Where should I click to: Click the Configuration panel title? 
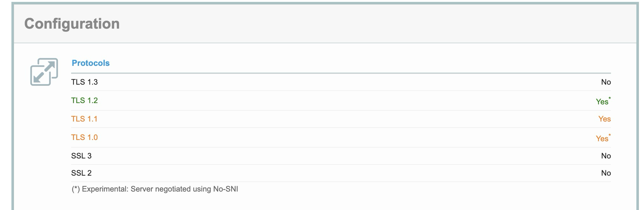(72, 24)
